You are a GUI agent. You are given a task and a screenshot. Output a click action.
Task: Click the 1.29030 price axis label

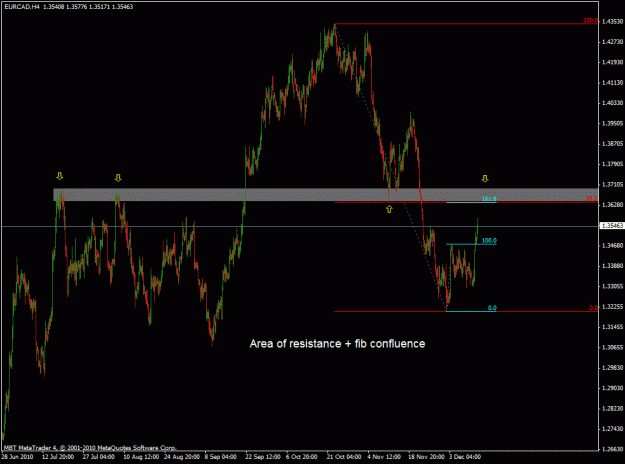click(x=612, y=388)
